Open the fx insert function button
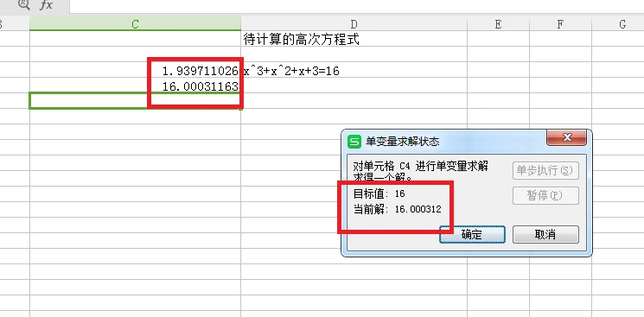The image size is (644, 317). [x=46, y=5]
